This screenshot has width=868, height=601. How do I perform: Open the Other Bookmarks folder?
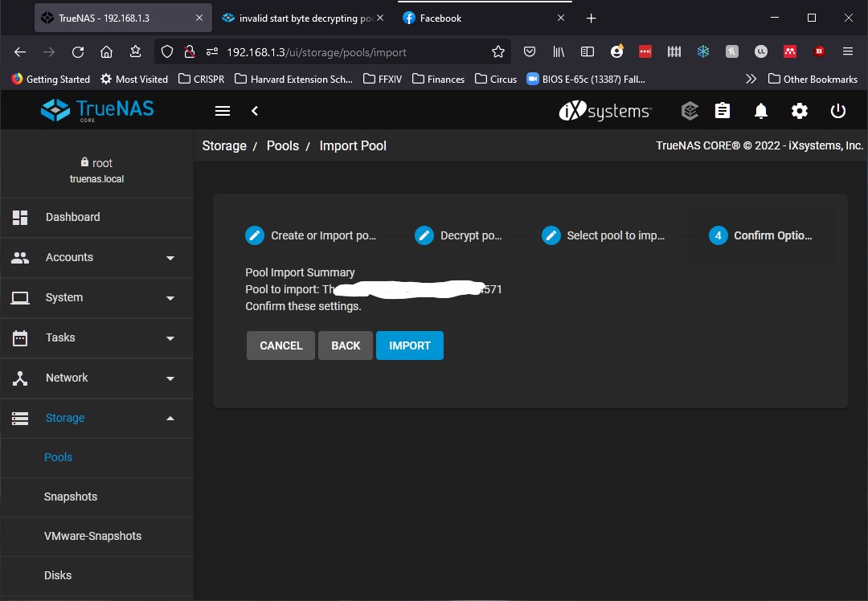[813, 79]
